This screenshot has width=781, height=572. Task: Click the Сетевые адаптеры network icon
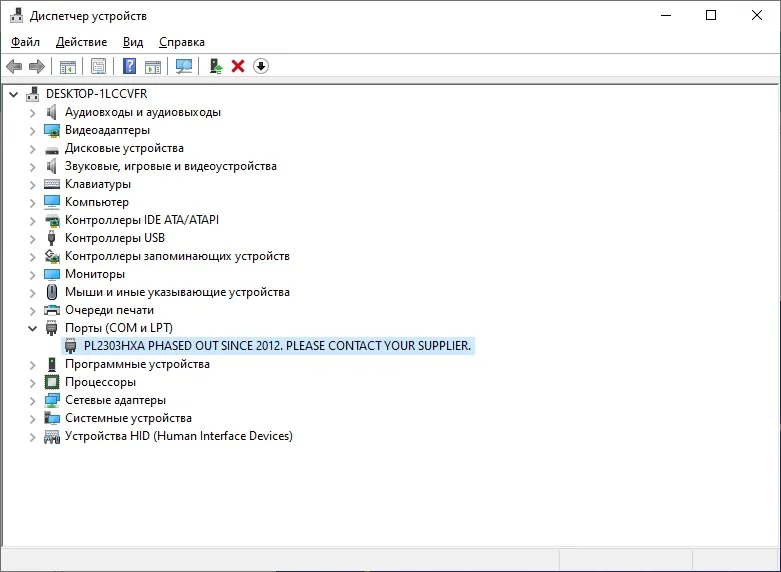(x=52, y=400)
